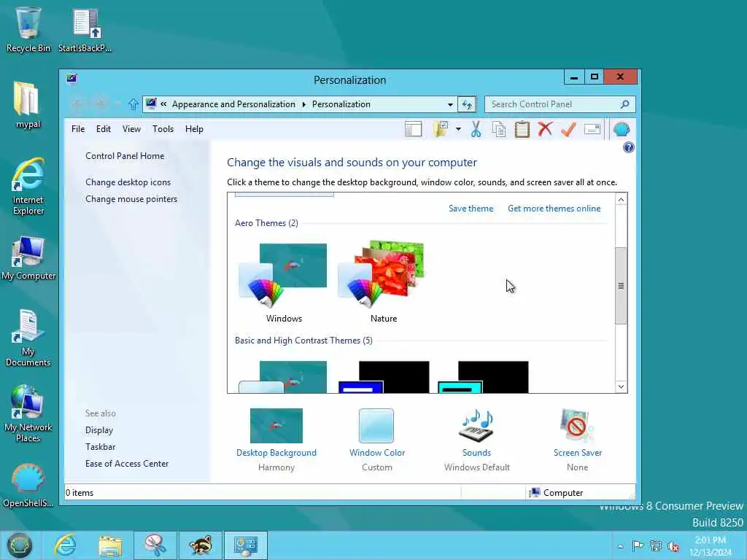Viewport: 747px width, 560px height.
Task: Click the Start button on taskbar
Action: pyautogui.click(x=19, y=545)
